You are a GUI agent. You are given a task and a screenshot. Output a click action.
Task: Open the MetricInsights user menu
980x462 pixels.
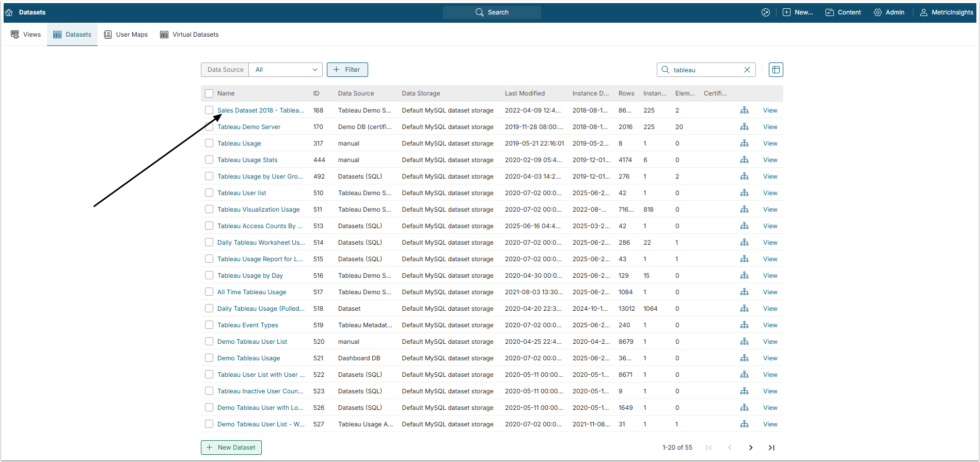(x=946, y=12)
